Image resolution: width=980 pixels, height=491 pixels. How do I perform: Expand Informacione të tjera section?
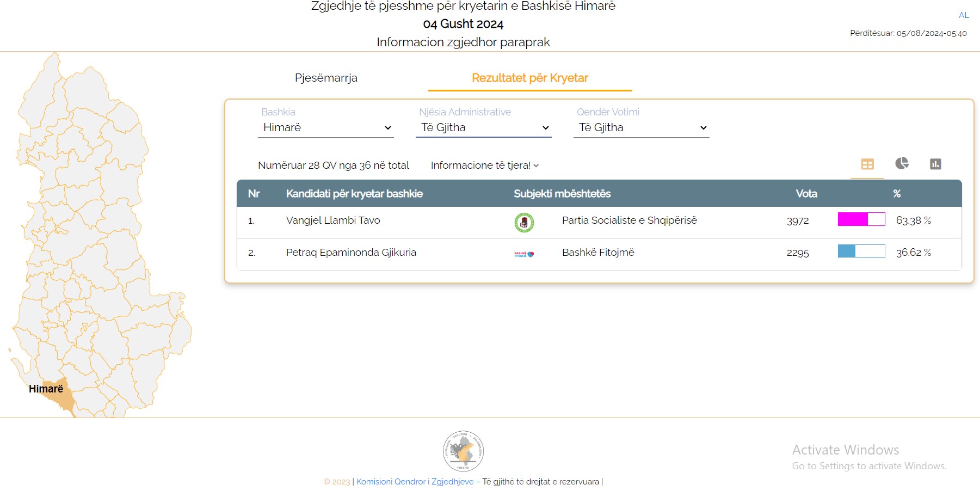tap(484, 165)
